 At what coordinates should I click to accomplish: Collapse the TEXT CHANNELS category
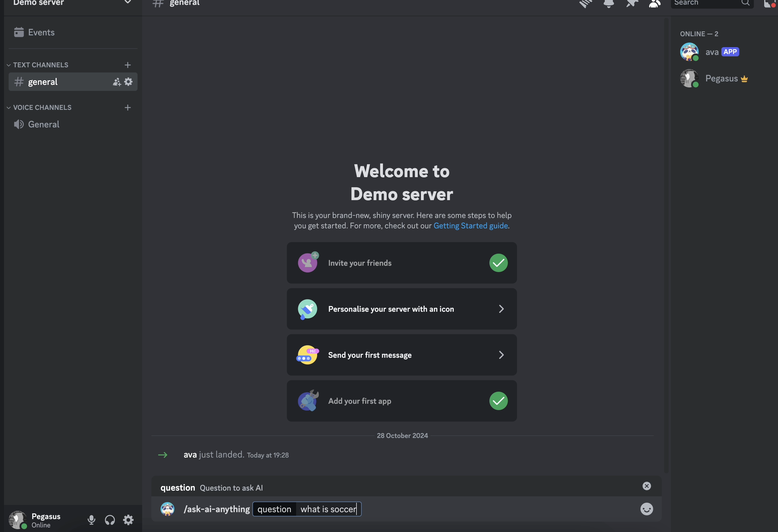click(x=40, y=65)
